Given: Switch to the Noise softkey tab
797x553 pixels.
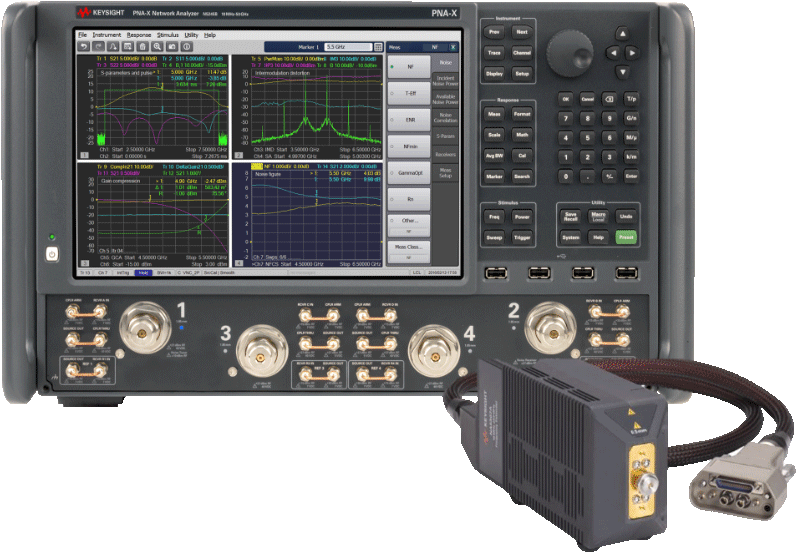Looking at the screenshot, I should coord(445,63).
